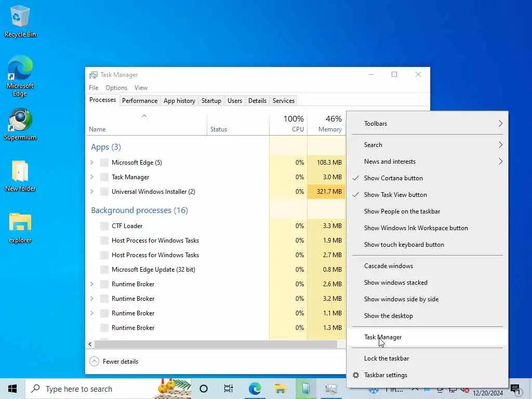Open the File menu
The width and height of the screenshot is (532, 399).
pyautogui.click(x=94, y=88)
